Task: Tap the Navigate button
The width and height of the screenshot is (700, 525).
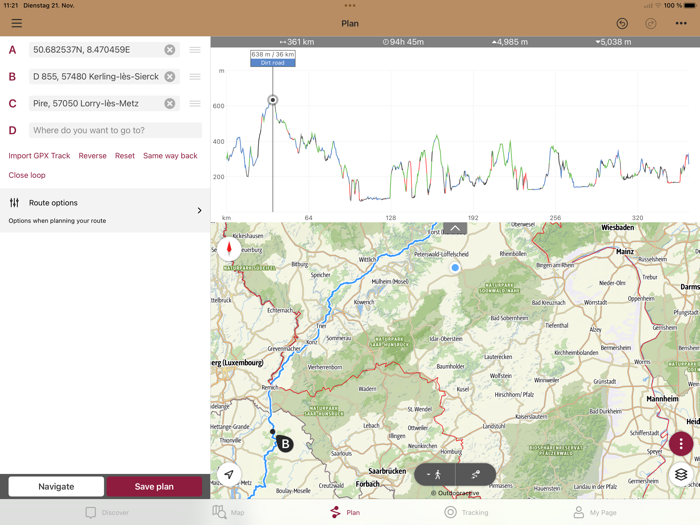Action: click(56, 486)
